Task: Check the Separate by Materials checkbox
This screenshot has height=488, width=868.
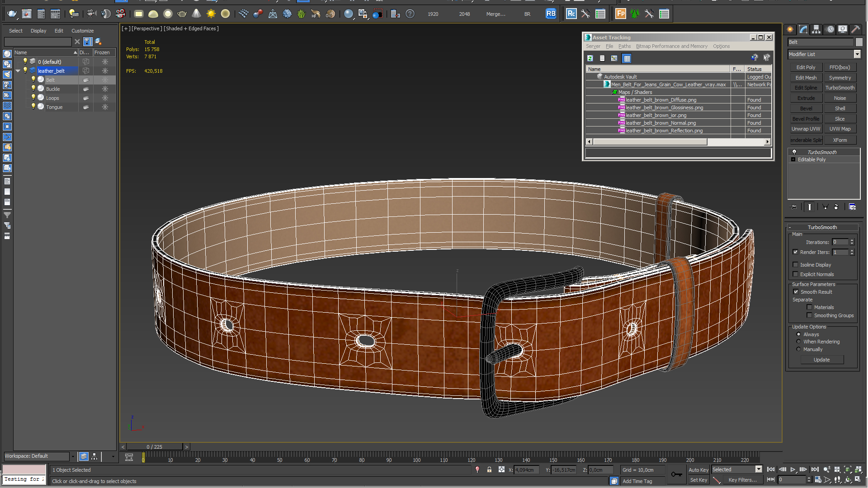Action: tap(810, 307)
